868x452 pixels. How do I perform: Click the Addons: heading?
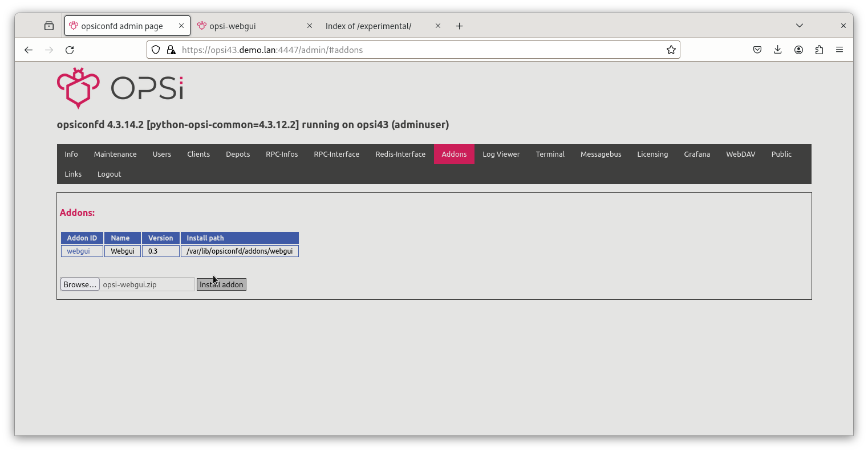[77, 213]
